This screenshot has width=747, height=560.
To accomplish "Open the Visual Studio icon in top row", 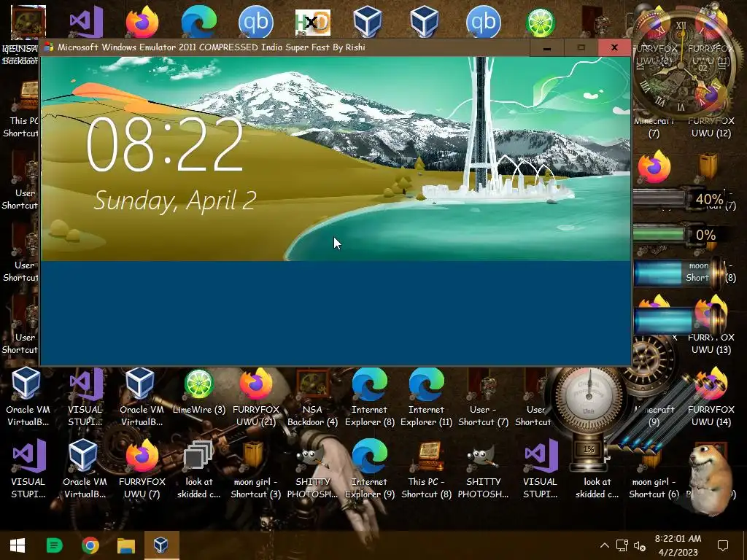I will pyautogui.click(x=87, y=22).
